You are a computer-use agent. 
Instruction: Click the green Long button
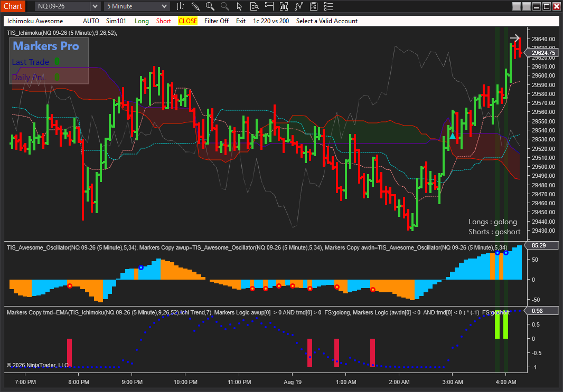pyautogui.click(x=142, y=21)
